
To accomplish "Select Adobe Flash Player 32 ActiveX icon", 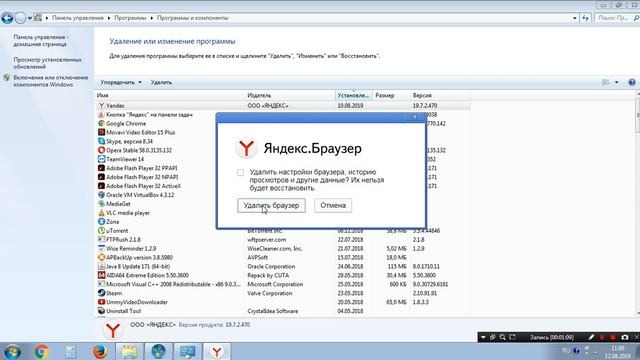I will [x=101, y=186].
